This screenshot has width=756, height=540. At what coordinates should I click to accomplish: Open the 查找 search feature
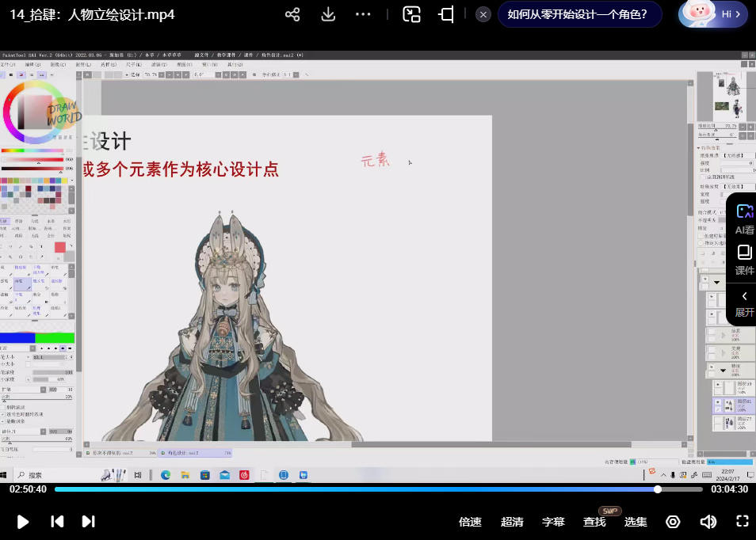pos(594,522)
